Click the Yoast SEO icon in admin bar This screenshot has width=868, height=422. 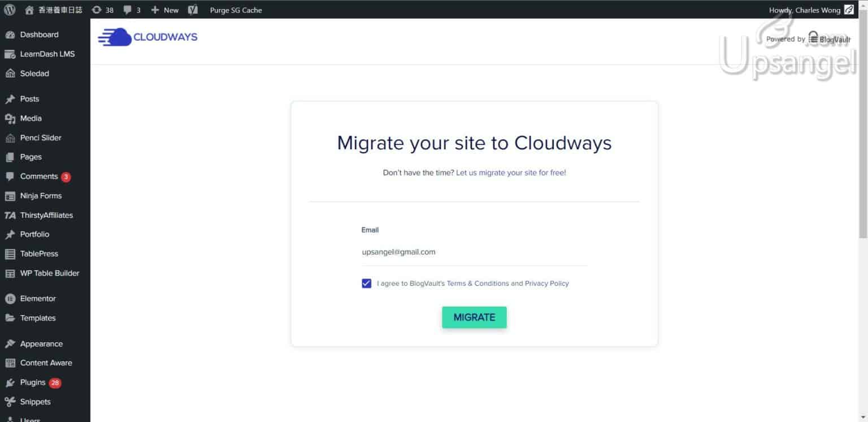pyautogui.click(x=193, y=10)
